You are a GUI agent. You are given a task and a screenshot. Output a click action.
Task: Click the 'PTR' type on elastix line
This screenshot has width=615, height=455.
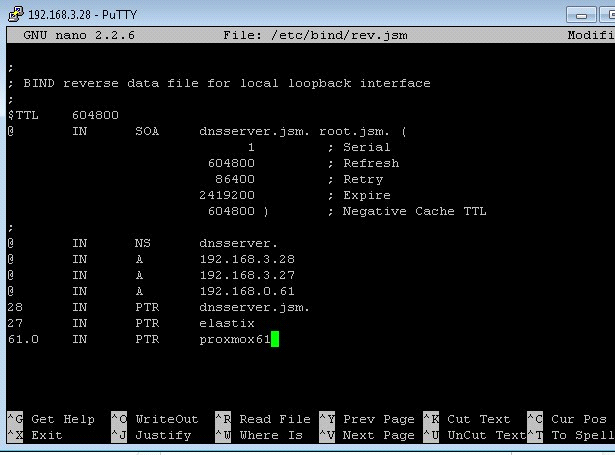(x=147, y=323)
